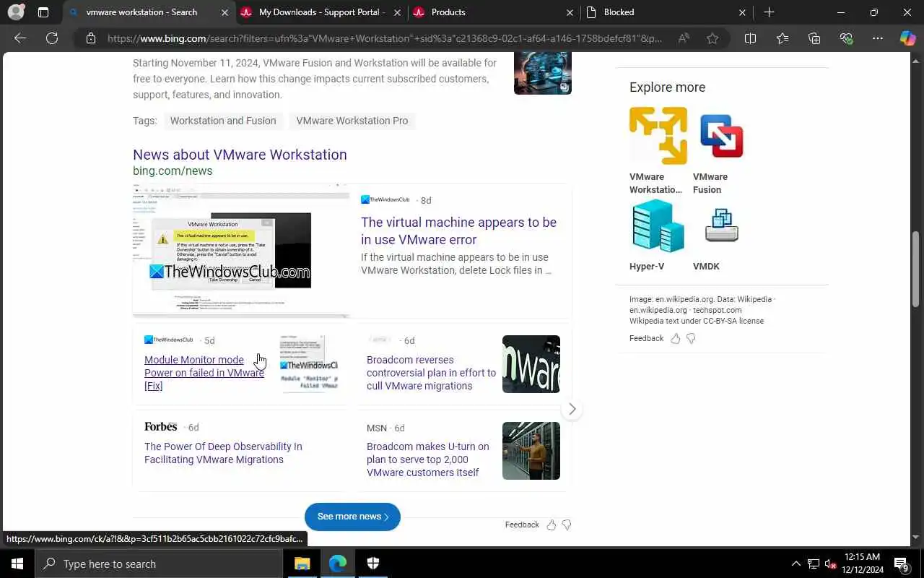This screenshot has height=578, width=924.
Task: Click the address bar URL field
Action: coord(384,38)
